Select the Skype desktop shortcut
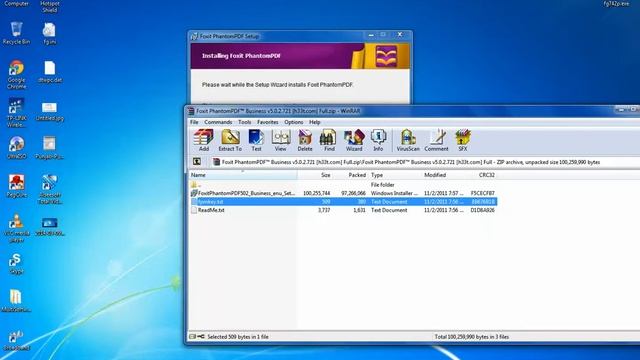This screenshot has height=360, width=640. pyautogui.click(x=16, y=264)
